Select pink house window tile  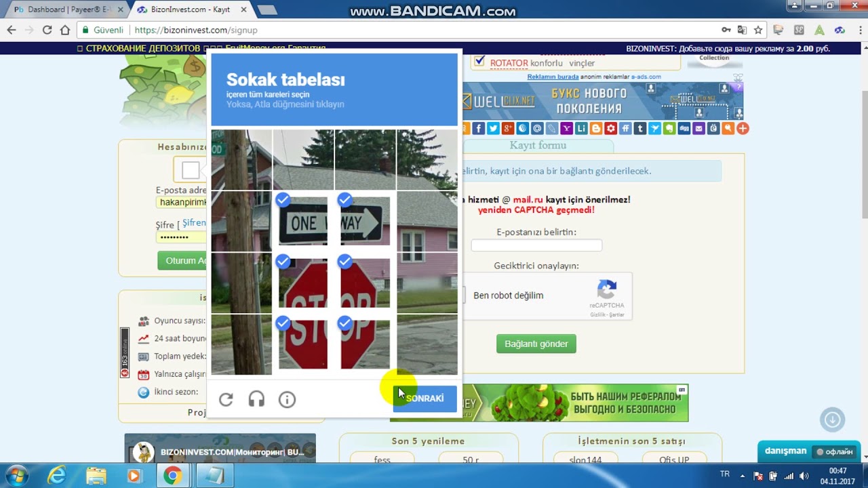(x=427, y=222)
